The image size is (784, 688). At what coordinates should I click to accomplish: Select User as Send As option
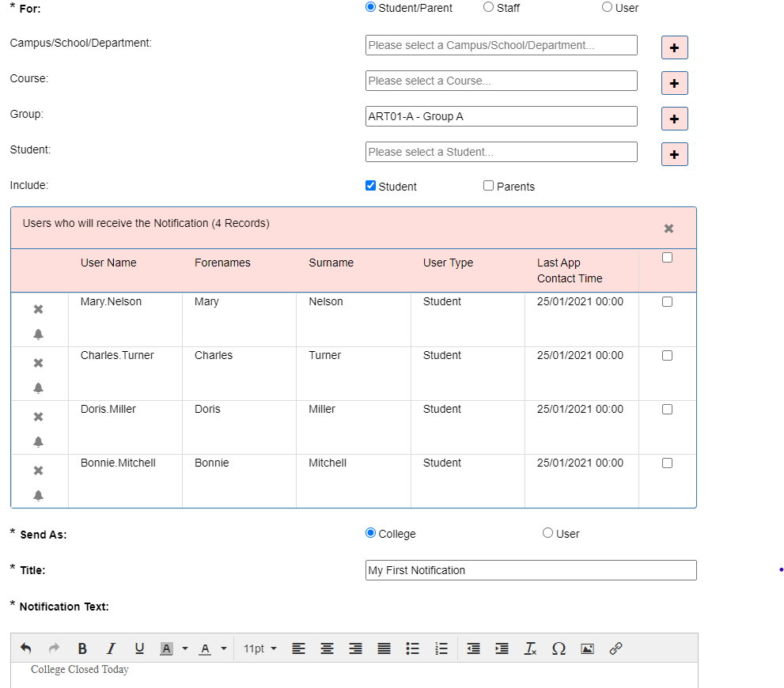click(548, 533)
